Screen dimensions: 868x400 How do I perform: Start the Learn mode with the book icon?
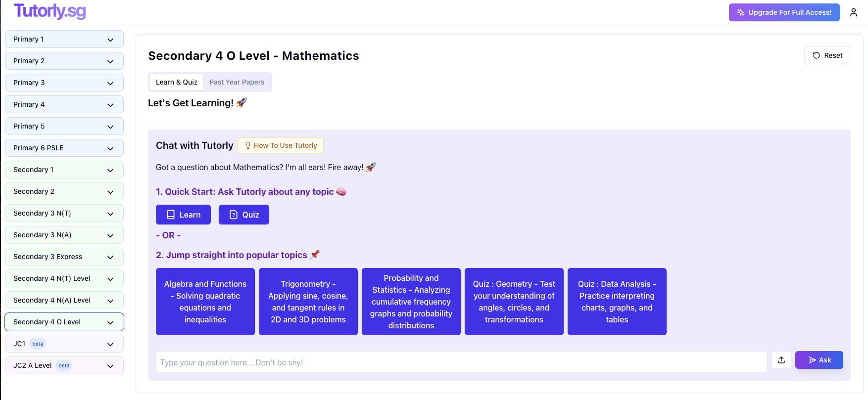[x=183, y=215]
